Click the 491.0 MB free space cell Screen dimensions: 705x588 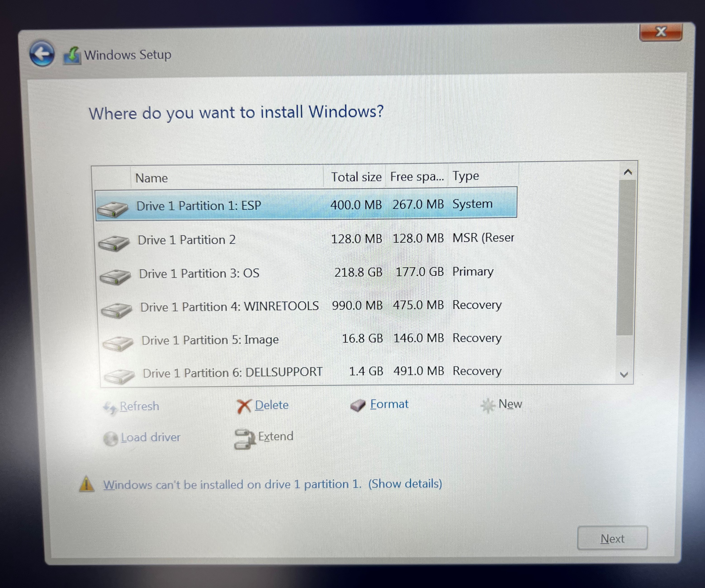tap(419, 371)
